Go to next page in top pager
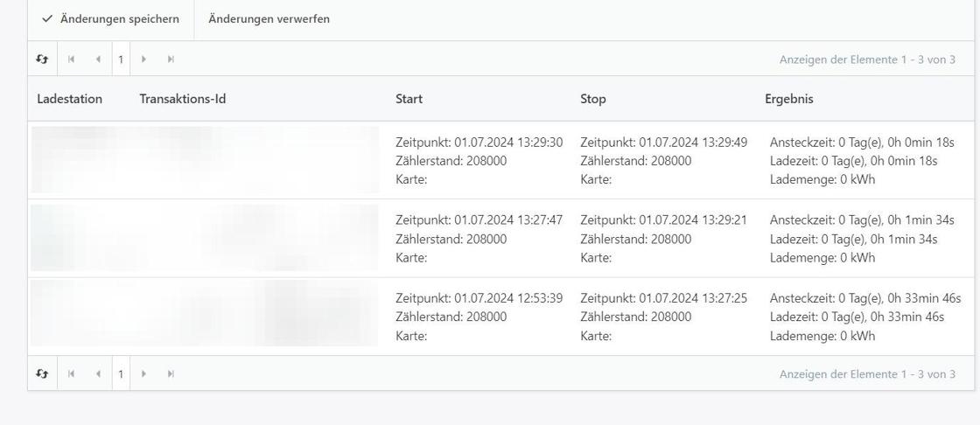980x425 pixels. tap(143, 59)
